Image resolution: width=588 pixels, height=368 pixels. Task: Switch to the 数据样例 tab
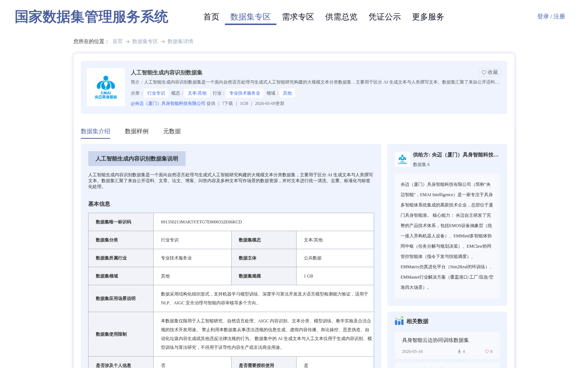pyautogui.click(x=137, y=131)
